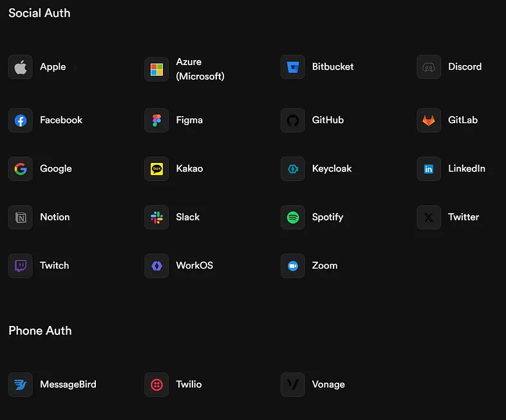The height and width of the screenshot is (420, 506).
Task: Click the Vonage V icon
Action: [x=293, y=385]
